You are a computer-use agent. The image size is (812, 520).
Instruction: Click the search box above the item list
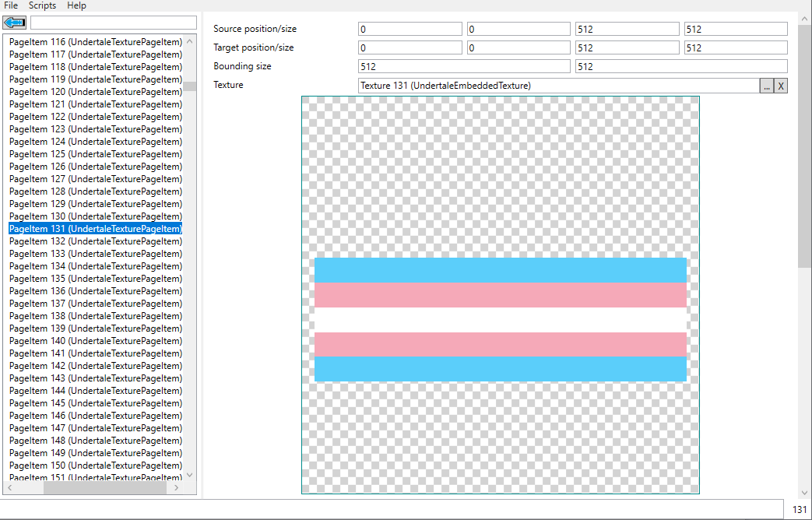pyautogui.click(x=113, y=23)
